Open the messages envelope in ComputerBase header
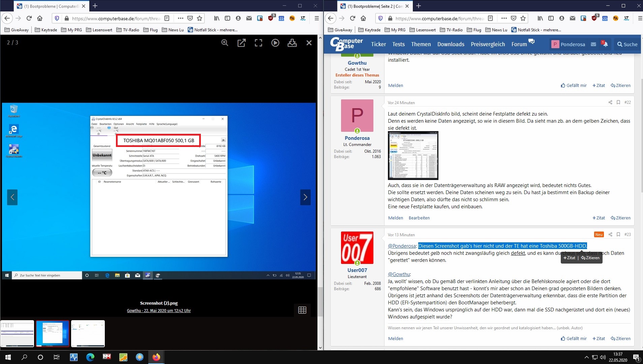The width and height of the screenshot is (643, 364). [593, 44]
